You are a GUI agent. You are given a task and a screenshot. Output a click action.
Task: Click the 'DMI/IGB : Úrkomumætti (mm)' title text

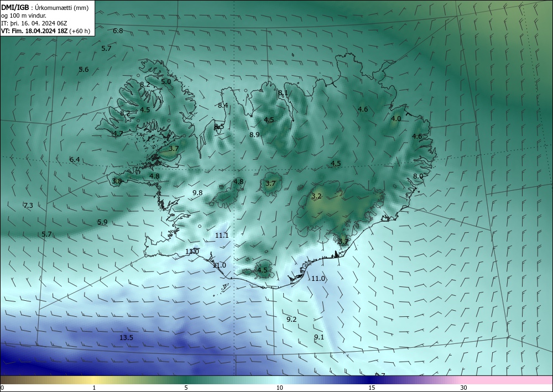click(45, 8)
